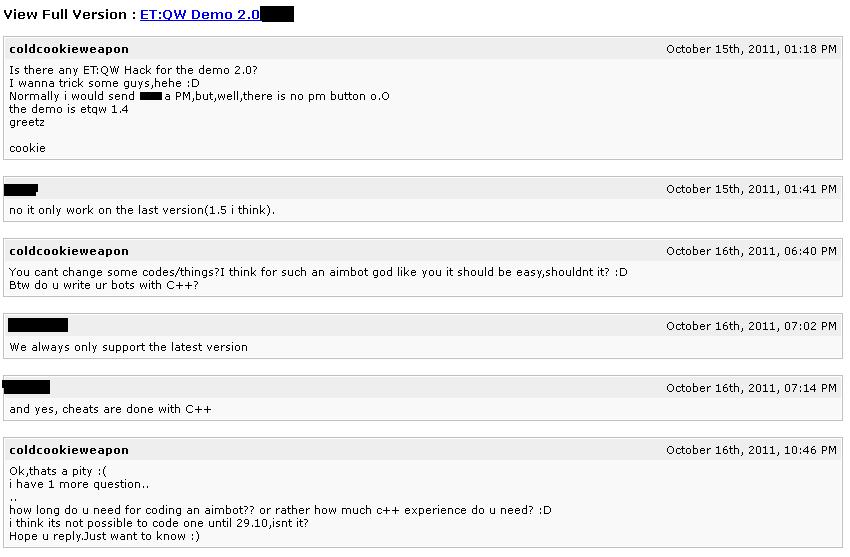Viewport: 850px width, 557px height.
Task: Click the reply 'and yes, cheats are done with C++'
Action: (110, 410)
